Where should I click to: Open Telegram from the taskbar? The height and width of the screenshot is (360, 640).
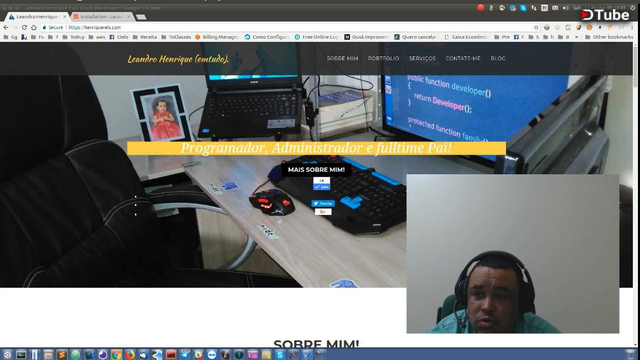coord(185,355)
